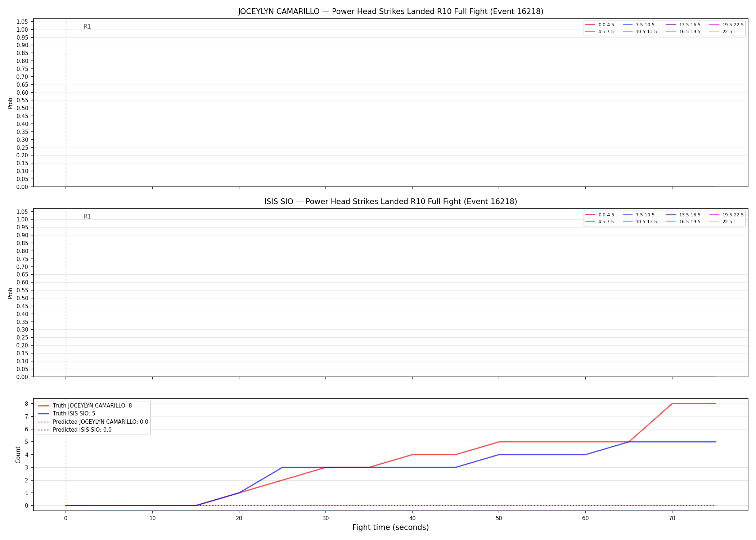756x540 pixels.
Task: Click the 'Count' y-axis label
Action: pos(18,455)
